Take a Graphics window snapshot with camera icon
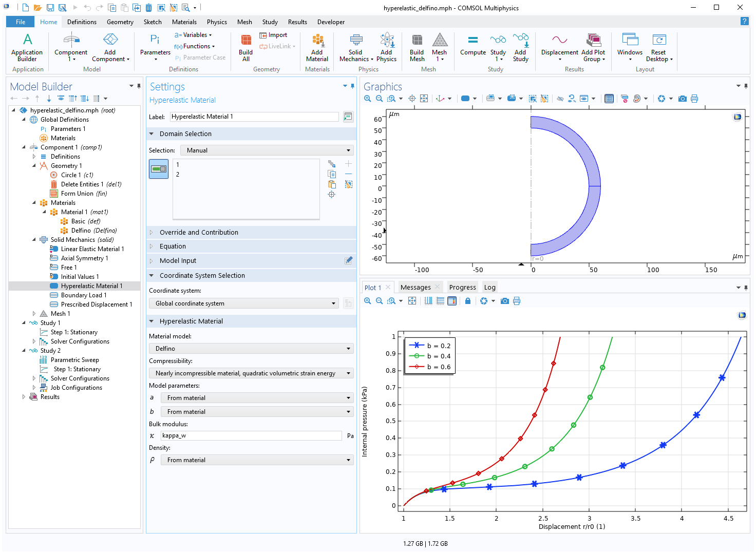The height and width of the screenshot is (552, 756). point(682,99)
